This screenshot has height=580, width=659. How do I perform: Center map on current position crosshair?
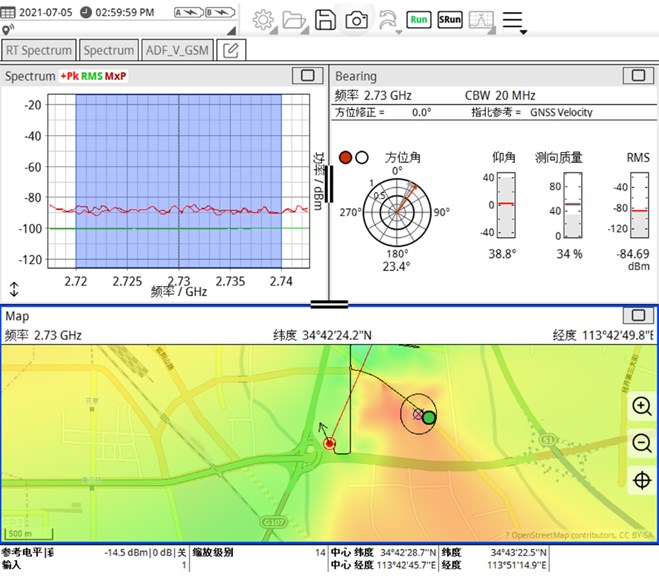642,481
